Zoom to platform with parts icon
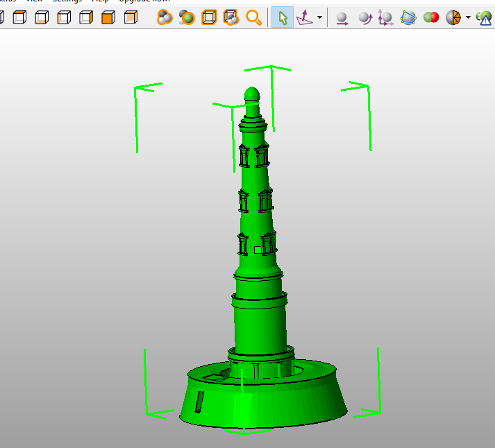 tap(231, 17)
